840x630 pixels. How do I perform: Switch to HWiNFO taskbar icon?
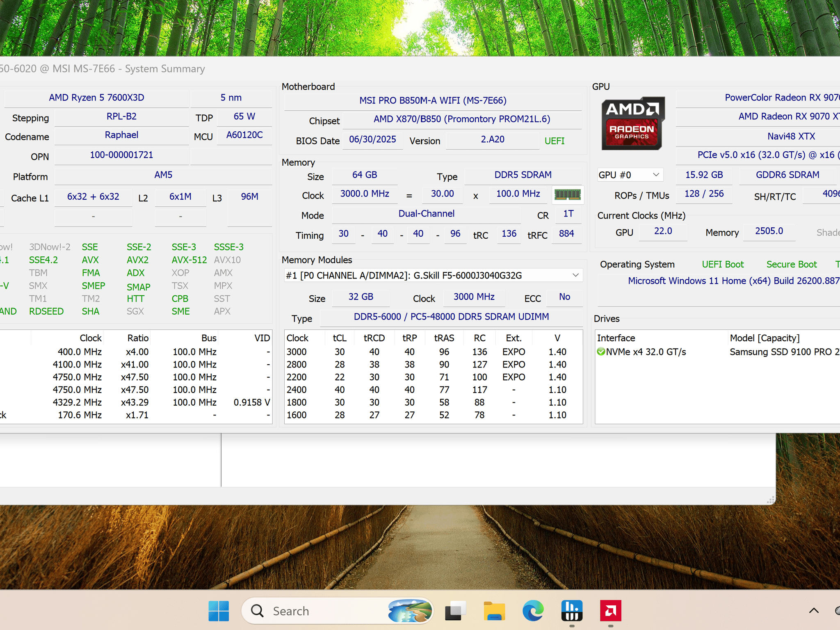click(x=572, y=611)
